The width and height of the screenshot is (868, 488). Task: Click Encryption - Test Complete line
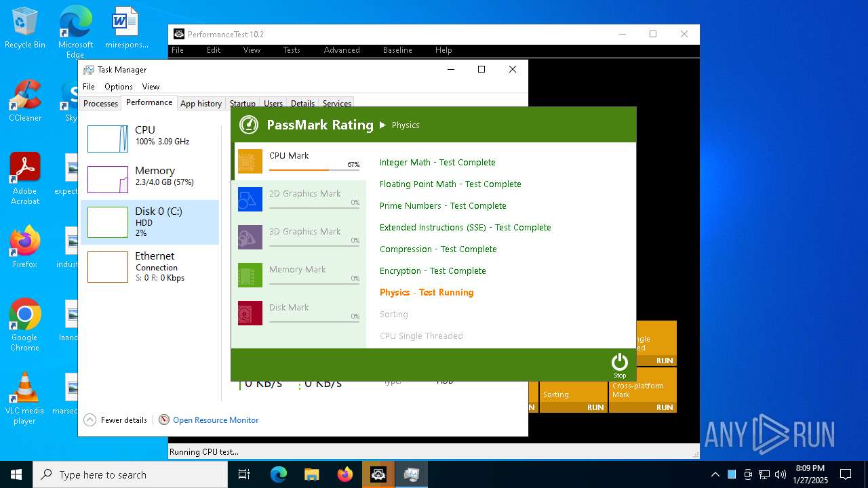tap(433, 271)
